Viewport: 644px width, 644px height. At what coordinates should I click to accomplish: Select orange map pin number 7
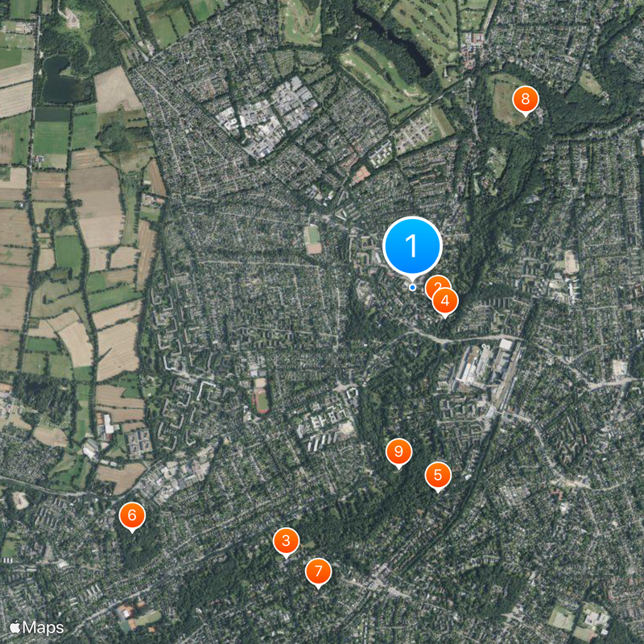(x=318, y=572)
